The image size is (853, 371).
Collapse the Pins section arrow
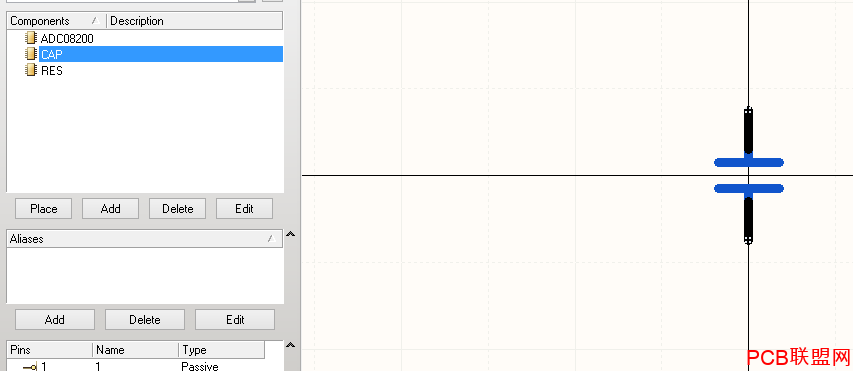pos(291,345)
